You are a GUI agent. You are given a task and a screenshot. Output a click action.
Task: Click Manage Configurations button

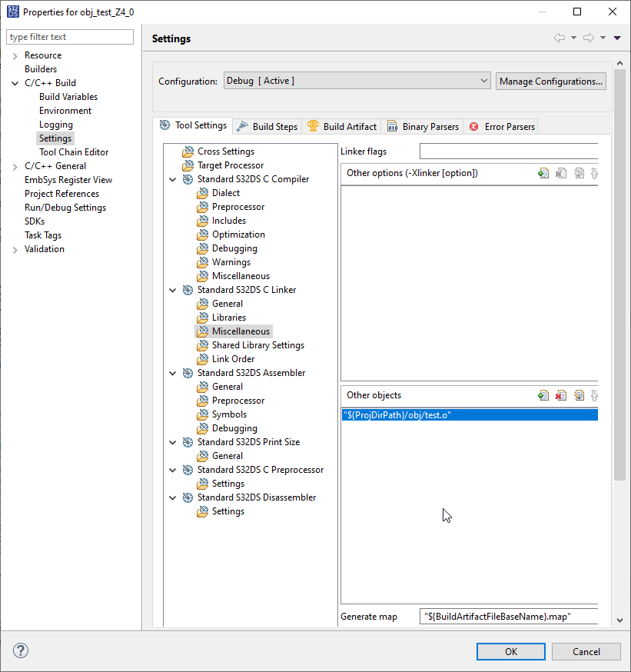tap(551, 81)
